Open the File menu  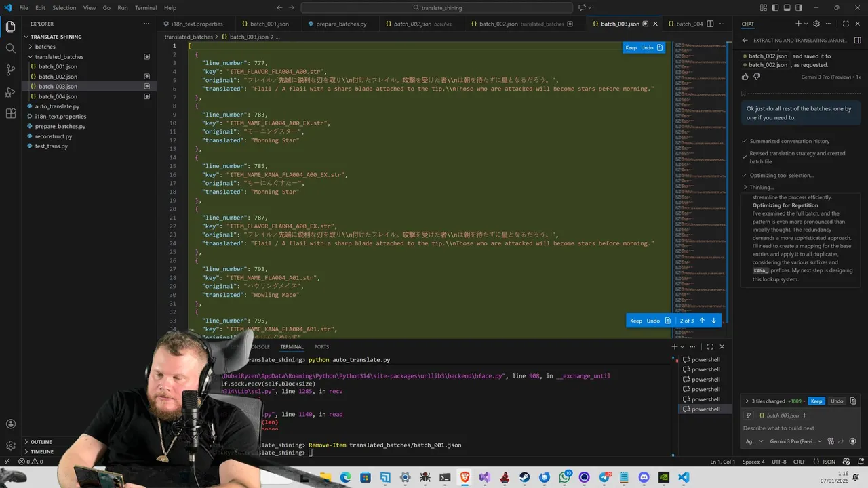pos(24,7)
